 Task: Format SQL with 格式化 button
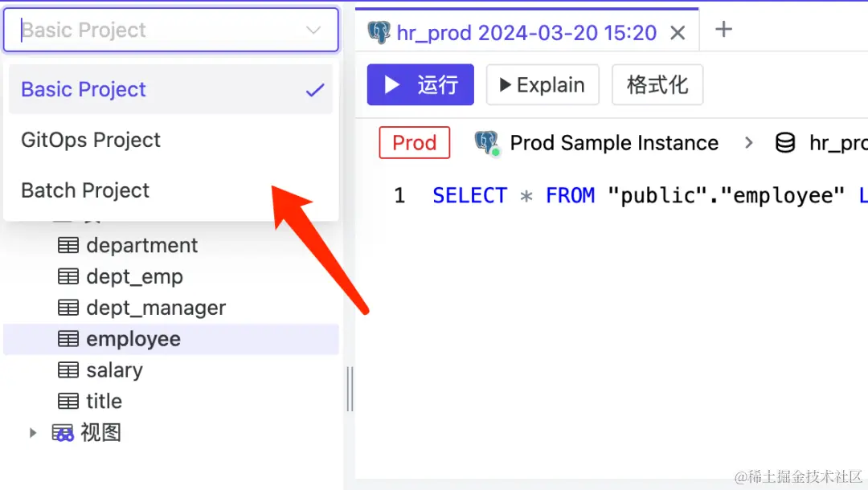point(657,84)
